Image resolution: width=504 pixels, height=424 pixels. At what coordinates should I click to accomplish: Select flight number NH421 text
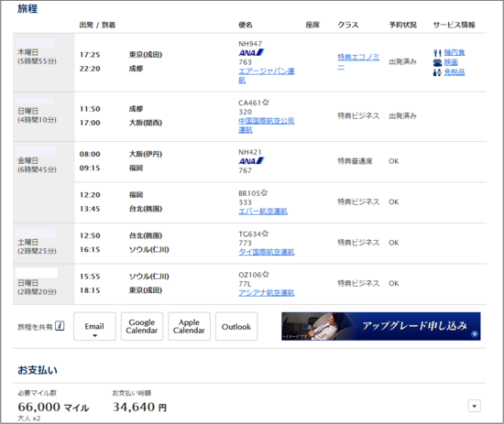[250, 152]
